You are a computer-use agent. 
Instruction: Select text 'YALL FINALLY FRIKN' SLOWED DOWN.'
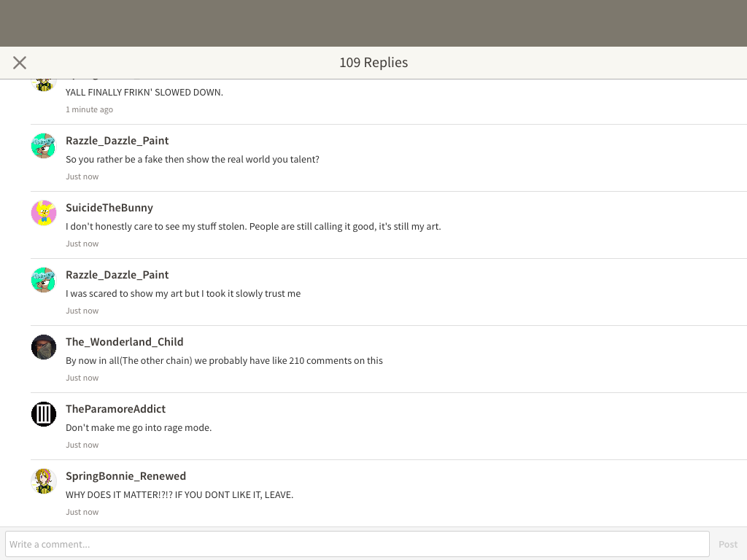click(x=144, y=93)
